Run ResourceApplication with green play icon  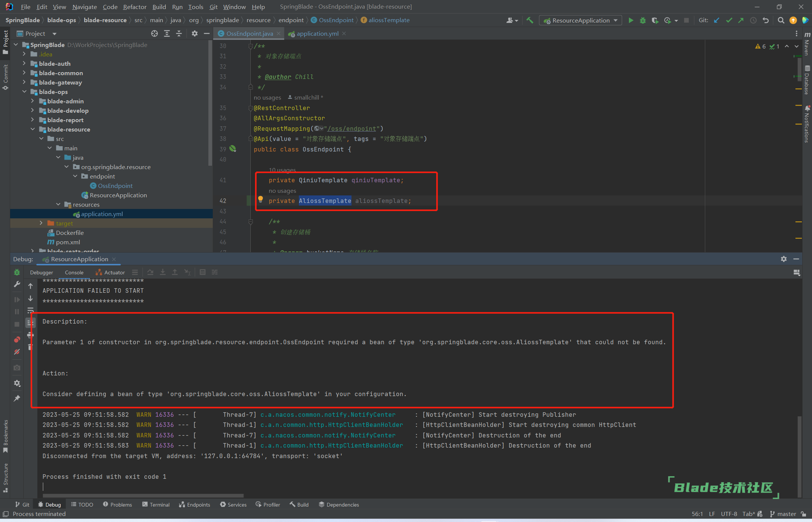631,20
